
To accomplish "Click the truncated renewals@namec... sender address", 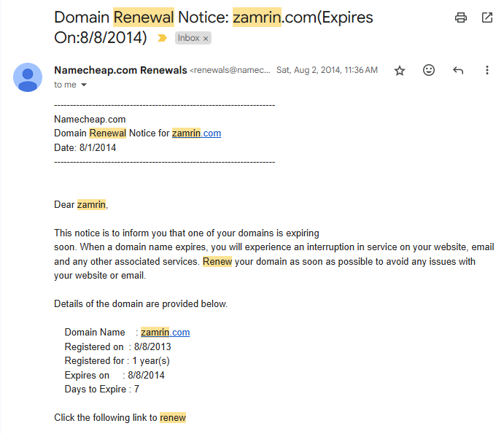I will (230, 70).
